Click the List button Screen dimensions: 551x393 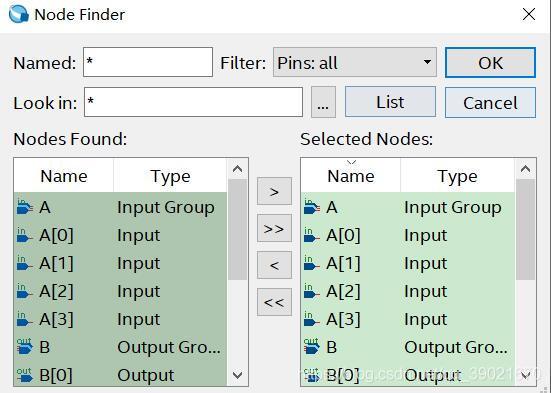coord(390,102)
